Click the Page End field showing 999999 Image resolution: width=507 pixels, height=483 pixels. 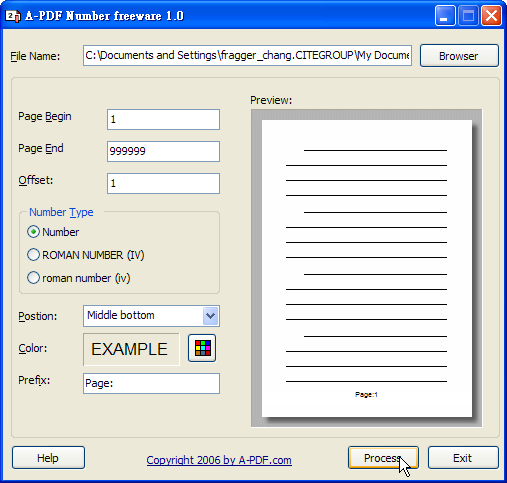[163, 151]
